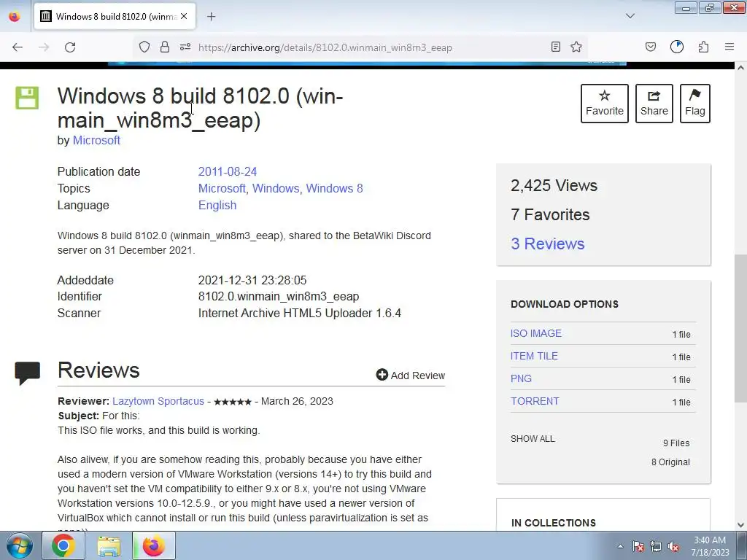Screen dimensions: 747x560
Task: Click the muted volume tray icon
Action: click(x=673, y=546)
